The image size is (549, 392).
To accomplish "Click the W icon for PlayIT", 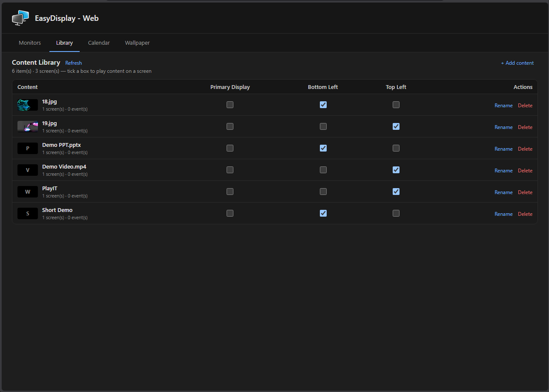I will click(28, 192).
